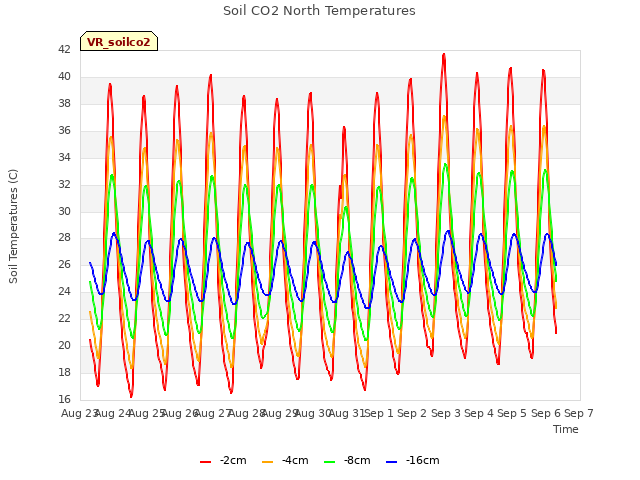Click the reduced red -2cm peak on Aug 31
The image size is (640, 480).
point(344,127)
